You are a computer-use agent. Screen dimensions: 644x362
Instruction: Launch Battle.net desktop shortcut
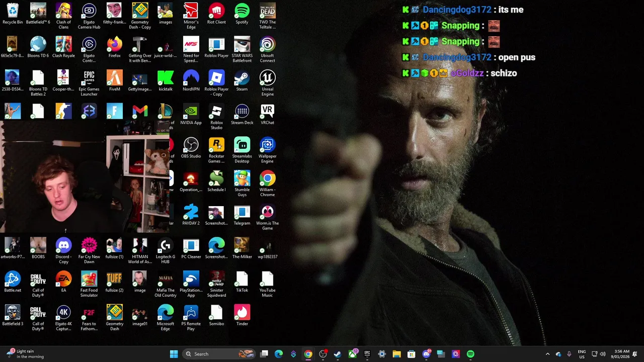point(13,283)
